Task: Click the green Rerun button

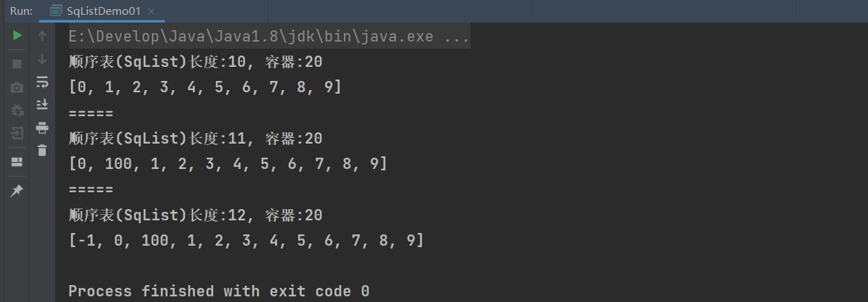Action: (17, 36)
